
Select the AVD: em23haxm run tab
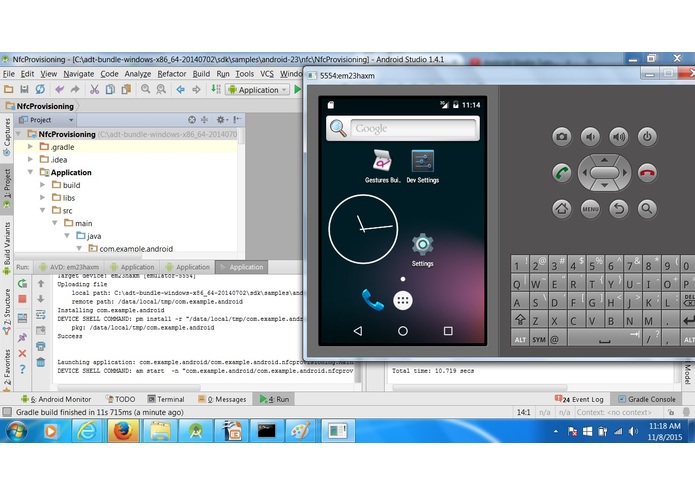[x=69, y=267]
